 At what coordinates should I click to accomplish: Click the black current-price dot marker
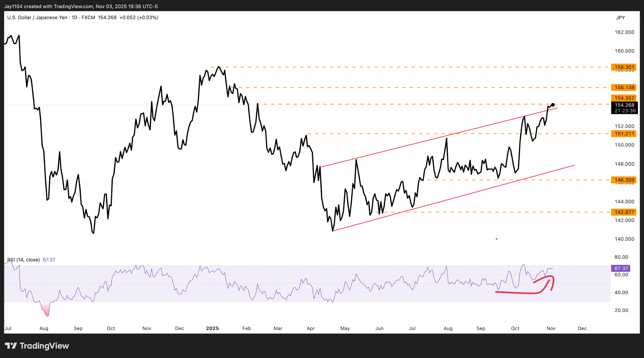[x=553, y=105]
